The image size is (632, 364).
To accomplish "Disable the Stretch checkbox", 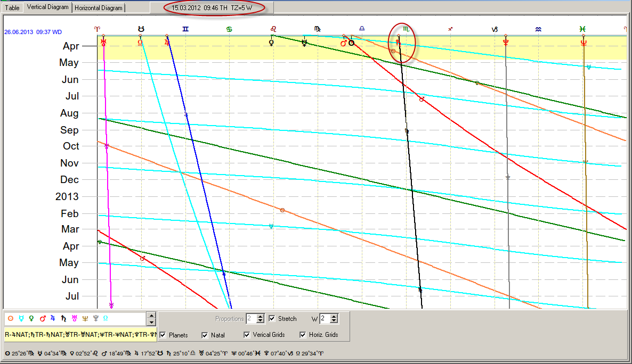I will click(272, 319).
